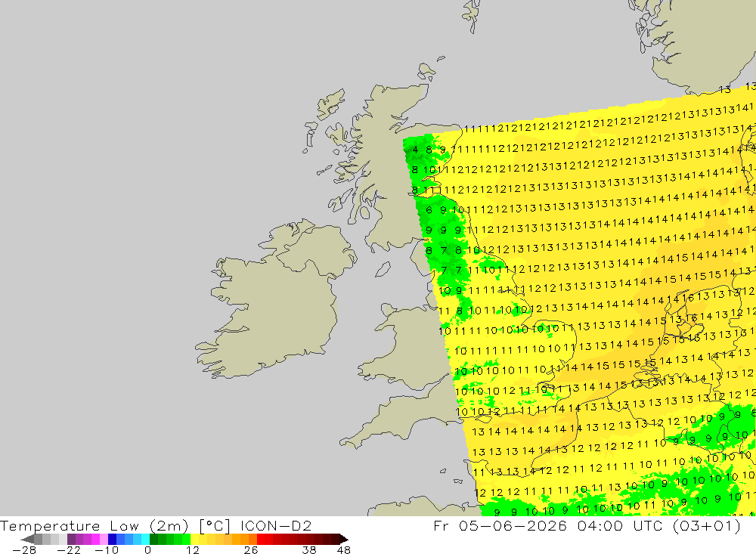The width and height of the screenshot is (756, 554).
Task: Click the "4" temperature value on map
Action: [x=415, y=150]
